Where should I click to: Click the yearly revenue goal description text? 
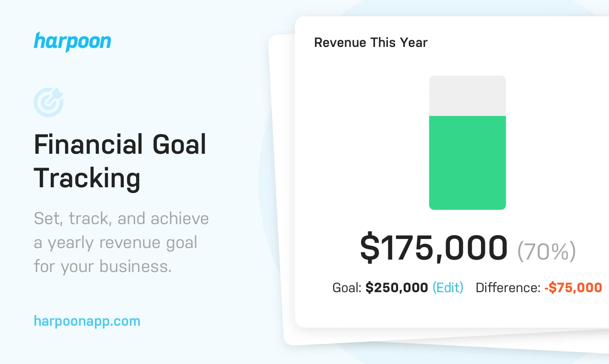pos(121,242)
